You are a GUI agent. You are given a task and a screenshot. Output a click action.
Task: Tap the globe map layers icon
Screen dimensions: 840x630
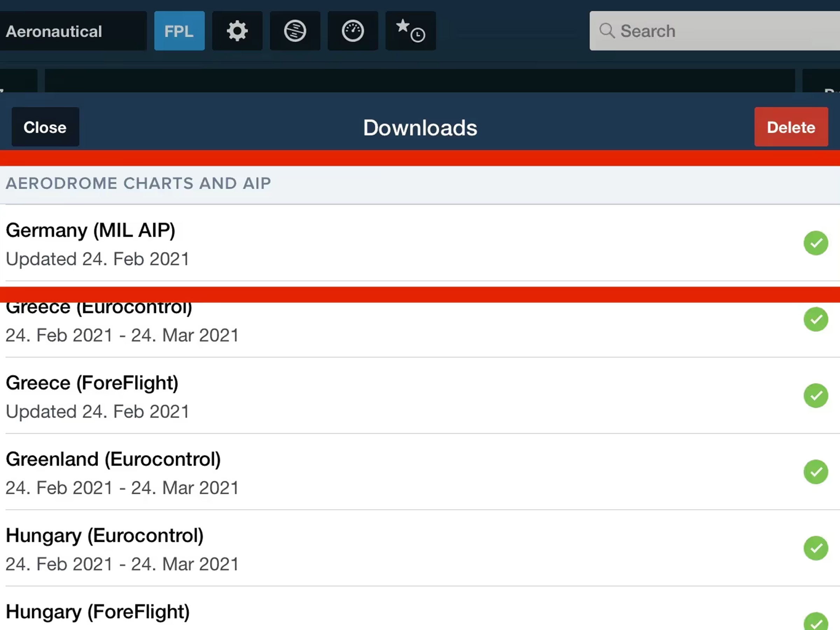coord(295,31)
